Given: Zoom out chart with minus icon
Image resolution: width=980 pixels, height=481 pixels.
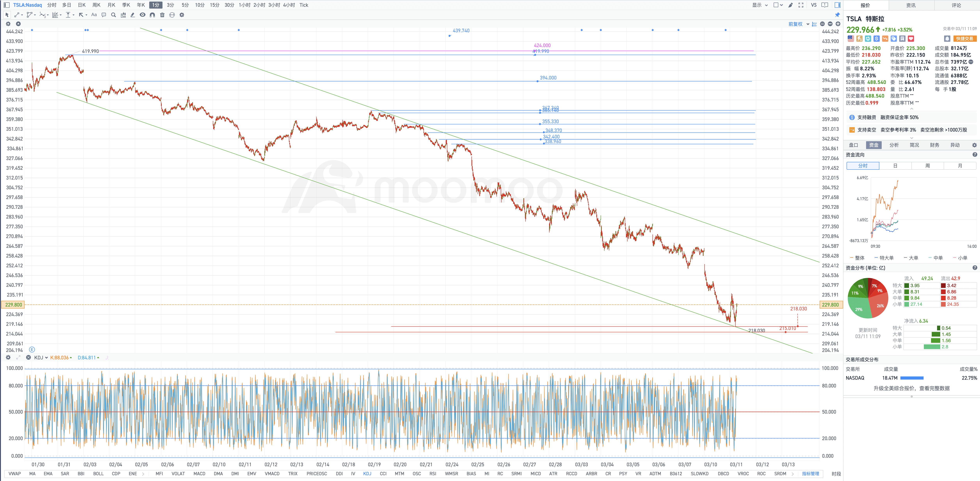Looking at the screenshot, I should tap(830, 24).
